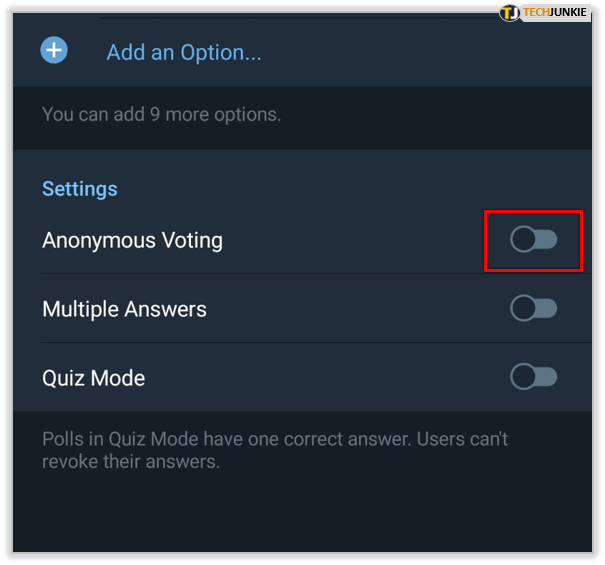605x565 pixels.
Task: Tap the Quiz Mode label
Action: click(x=93, y=378)
